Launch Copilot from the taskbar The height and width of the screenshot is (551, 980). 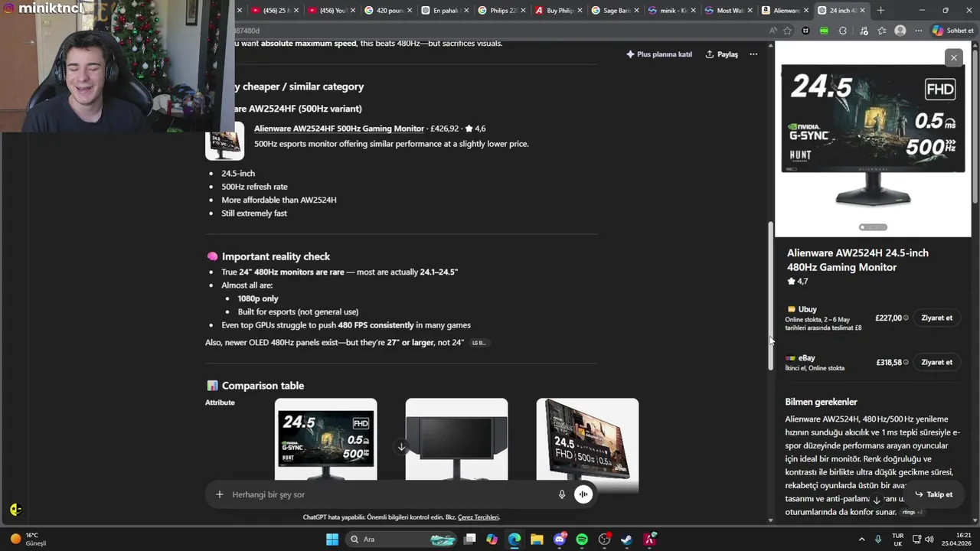492,540
